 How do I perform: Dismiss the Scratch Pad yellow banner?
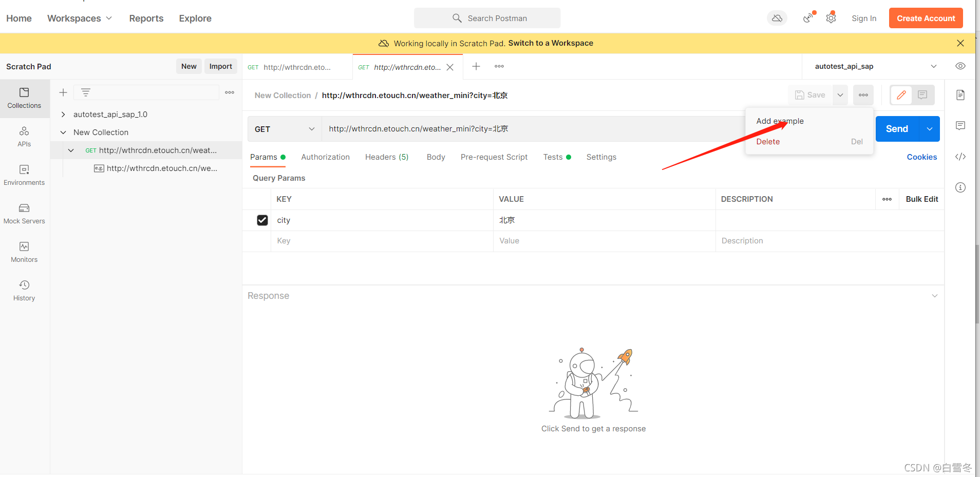coord(960,43)
